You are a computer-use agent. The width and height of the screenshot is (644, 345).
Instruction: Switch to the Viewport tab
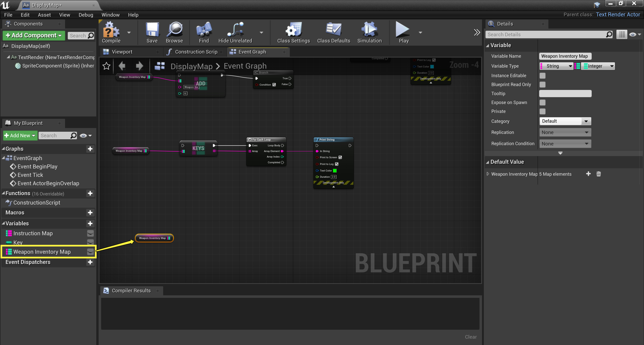click(122, 52)
